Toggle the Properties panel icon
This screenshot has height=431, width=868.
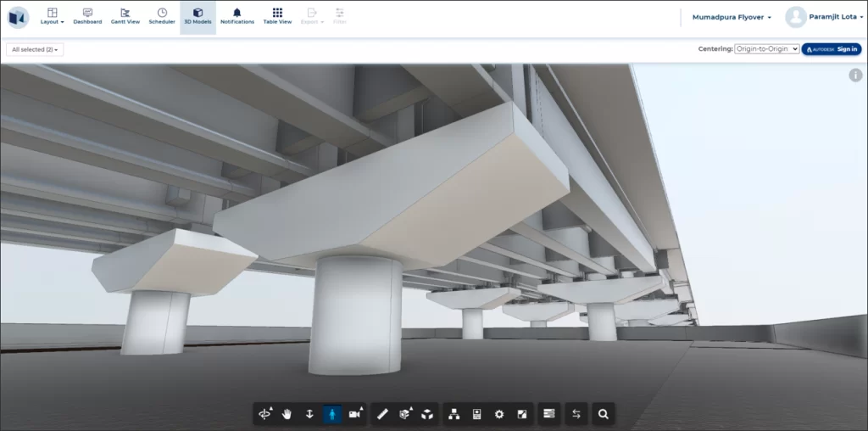(x=476, y=414)
